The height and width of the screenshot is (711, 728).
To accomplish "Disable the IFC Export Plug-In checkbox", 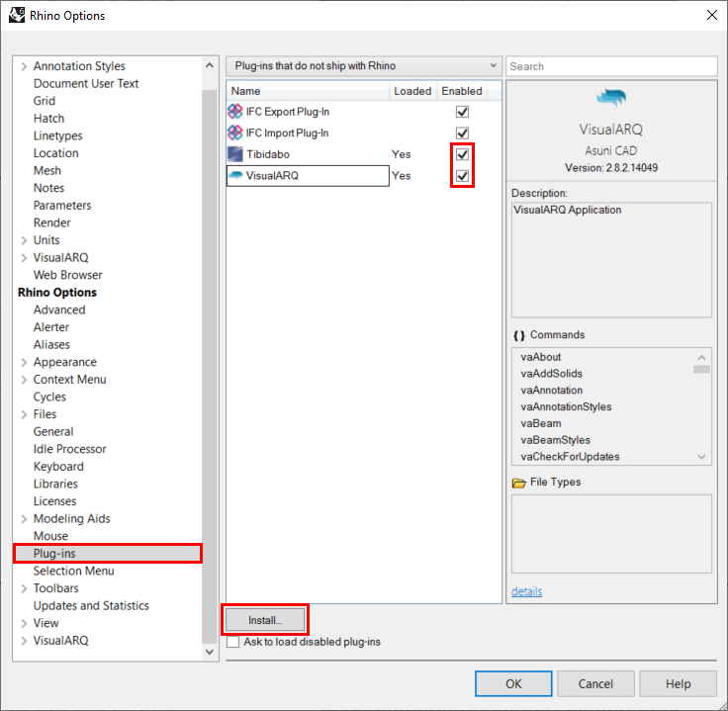I will (462, 112).
